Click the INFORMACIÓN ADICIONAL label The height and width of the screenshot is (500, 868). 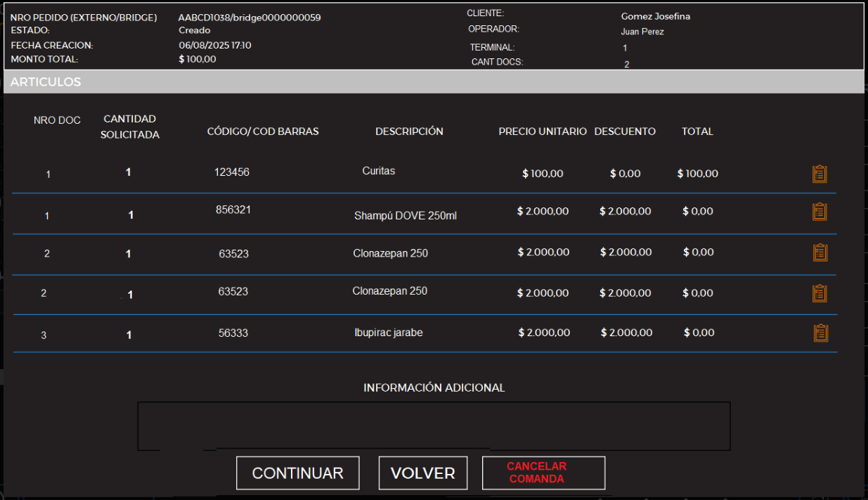434,388
